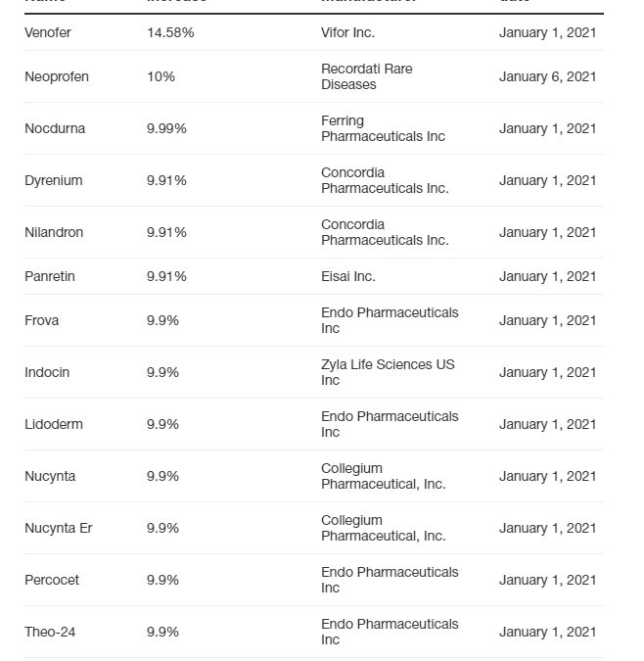Click the Nocdurna drug name
644x661 pixels.
point(55,128)
